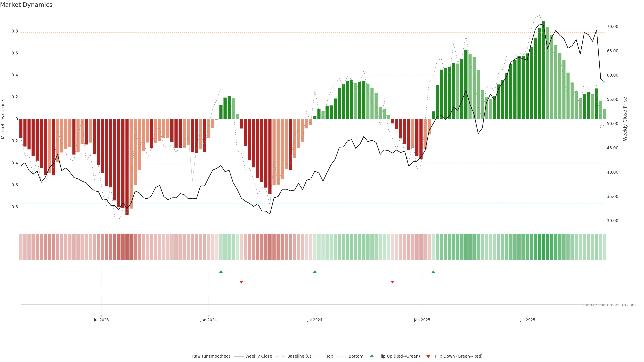Click the darkest green cell in the heatmap strip
The width and height of the screenshot is (644, 362).
[544, 247]
